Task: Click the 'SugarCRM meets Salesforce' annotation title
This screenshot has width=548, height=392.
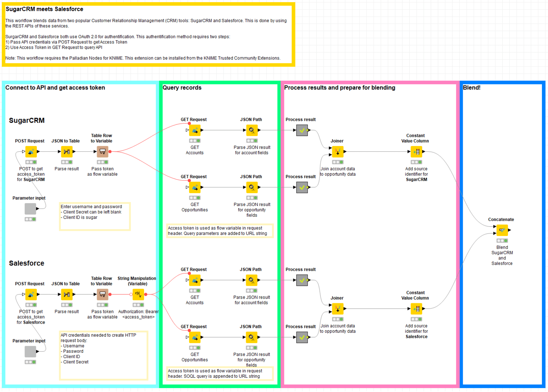Action: pos(44,9)
